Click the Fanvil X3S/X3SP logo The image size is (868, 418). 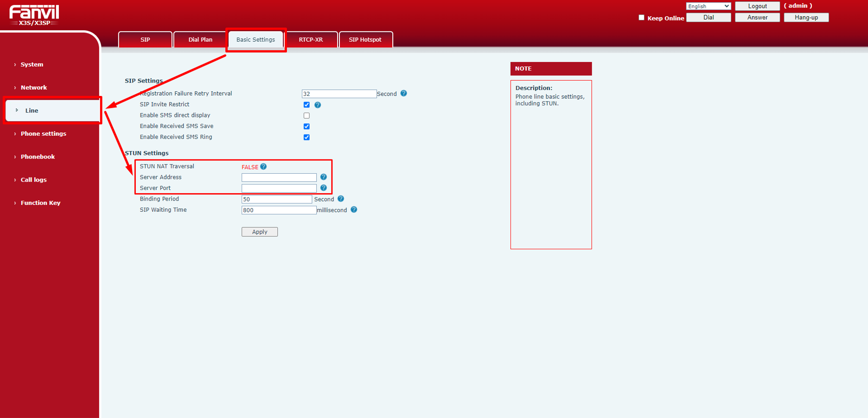(34, 15)
